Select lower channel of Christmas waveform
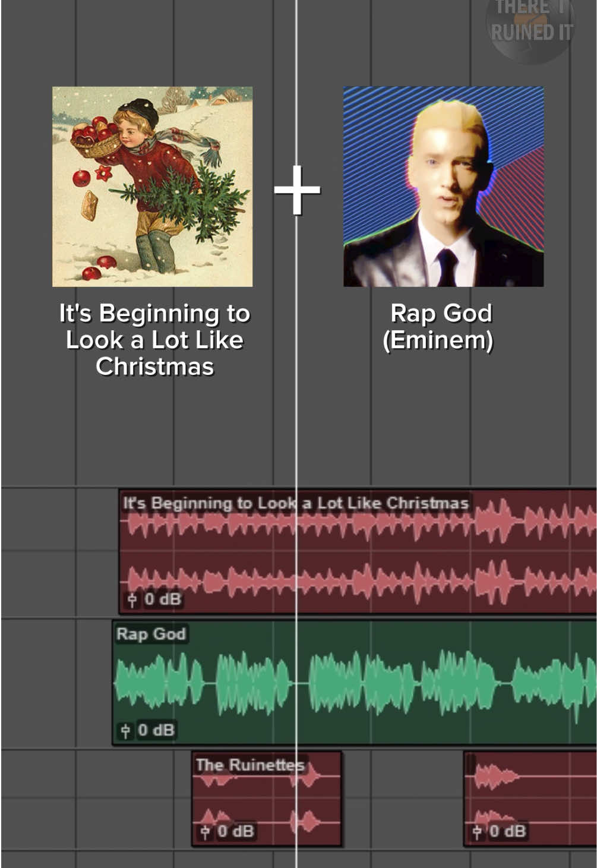This screenshot has height=868, width=597. [x=358, y=580]
